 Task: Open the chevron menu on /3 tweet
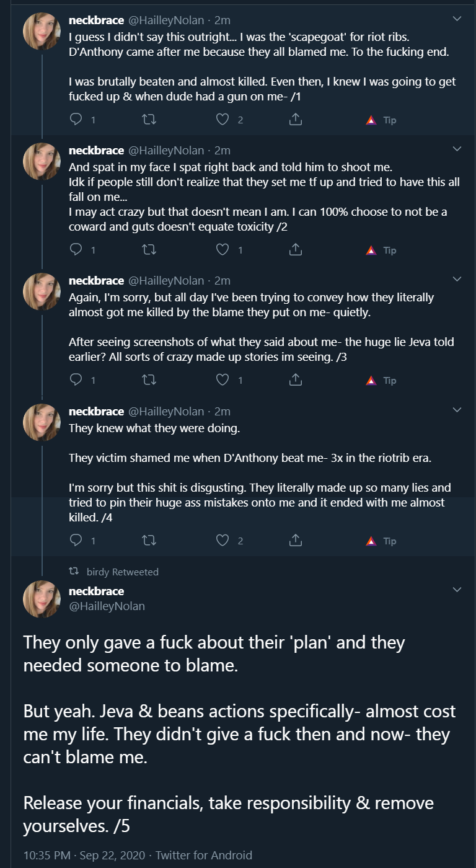pyautogui.click(x=457, y=279)
